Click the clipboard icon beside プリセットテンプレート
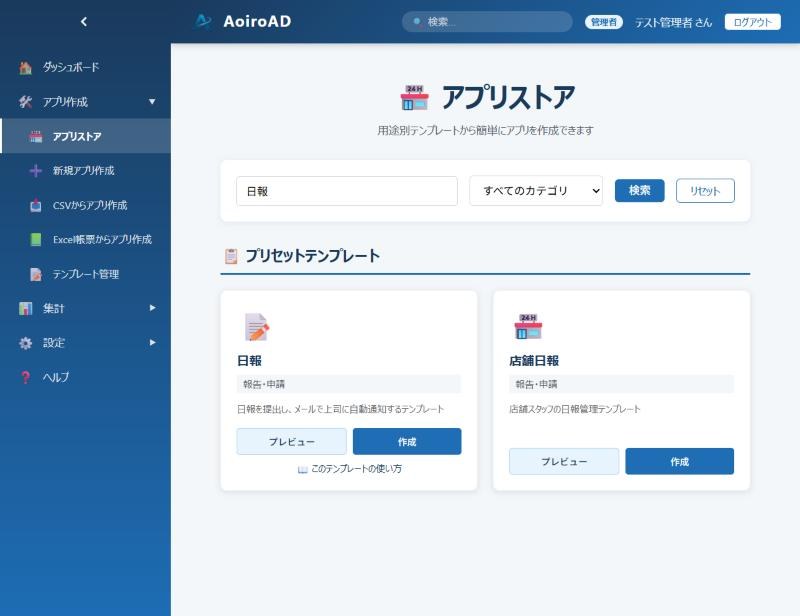This screenshot has width=800, height=616. pyautogui.click(x=231, y=256)
